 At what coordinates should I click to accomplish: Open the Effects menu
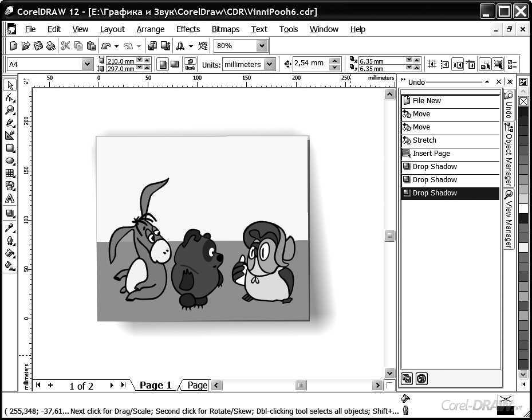(x=188, y=29)
